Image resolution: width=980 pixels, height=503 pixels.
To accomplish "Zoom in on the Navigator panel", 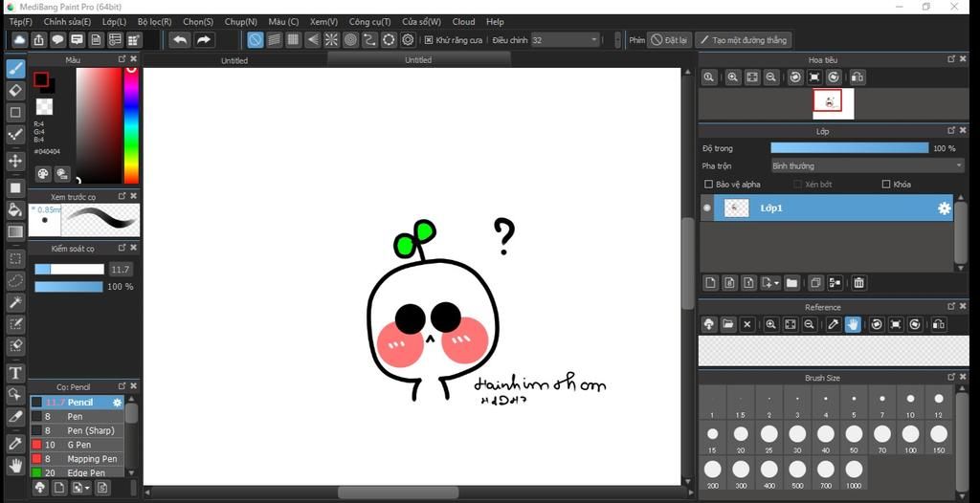I will (732, 77).
